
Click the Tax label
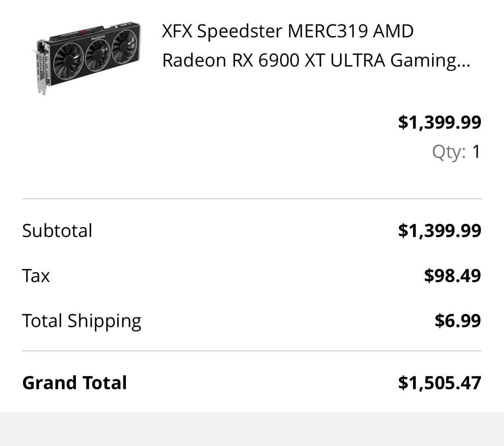coord(36,276)
